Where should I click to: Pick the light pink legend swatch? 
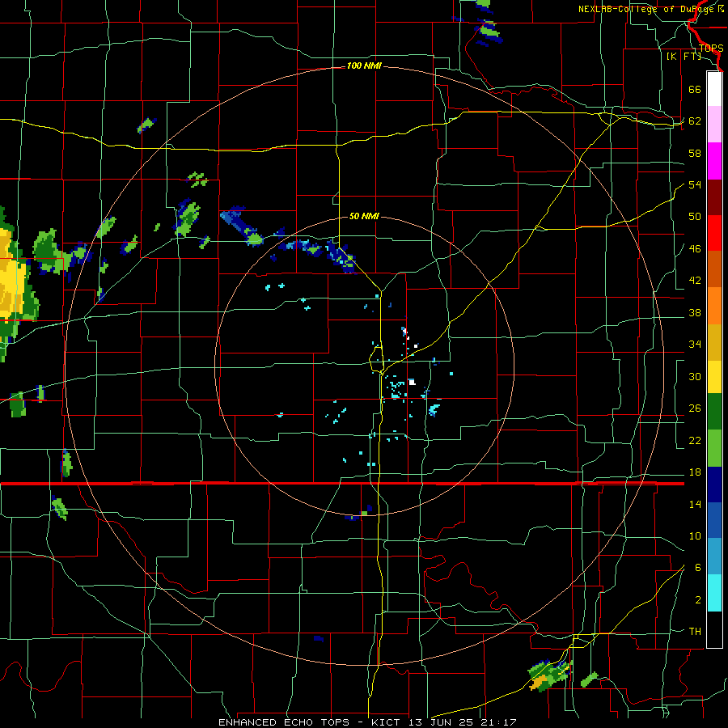[714, 125]
